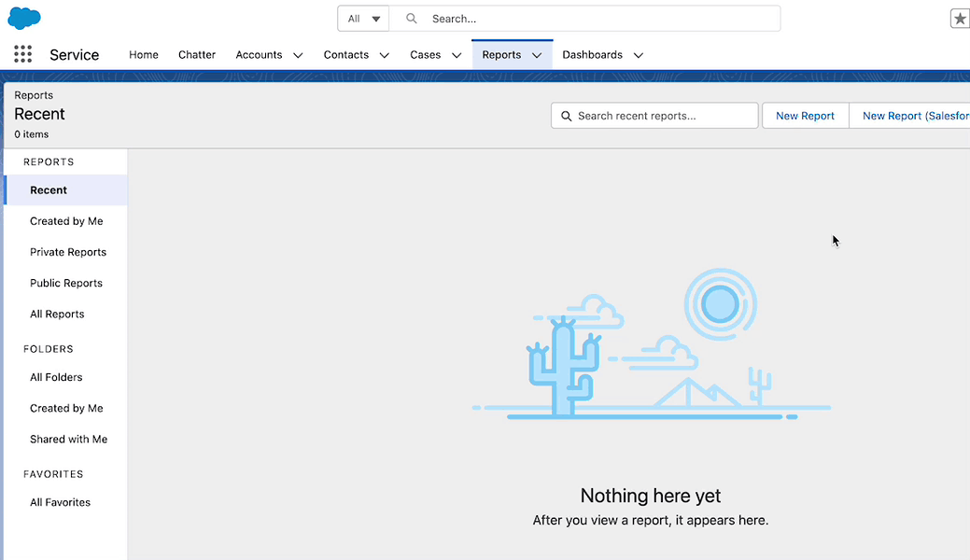Image resolution: width=970 pixels, height=560 pixels.
Task: Open the All search scope dropdown
Action: click(363, 19)
